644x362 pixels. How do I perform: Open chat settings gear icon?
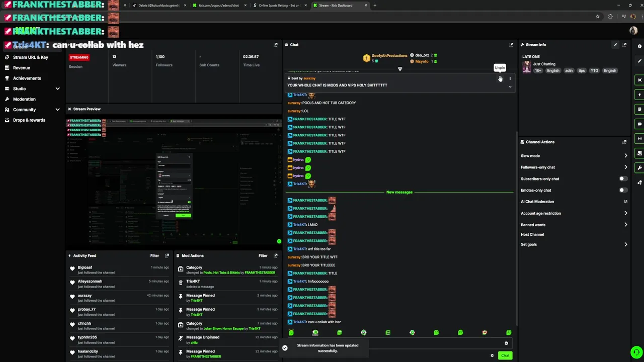click(x=492, y=355)
